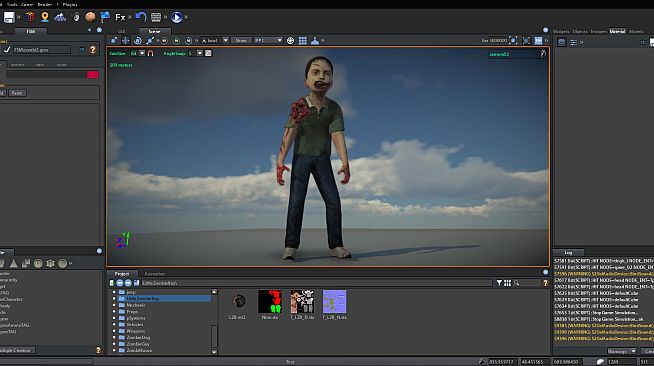Click the FSM file name field
Screen dimensions: 654x366
(x=41, y=50)
